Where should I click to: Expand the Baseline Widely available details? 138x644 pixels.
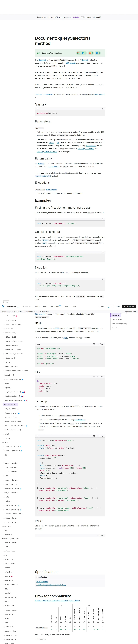pyautogui.click(x=102, y=53)
